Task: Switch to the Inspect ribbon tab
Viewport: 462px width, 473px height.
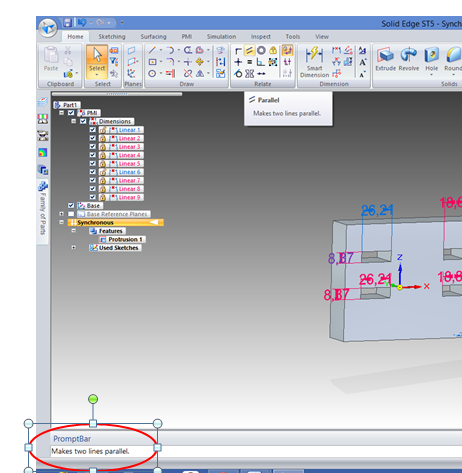Action: [261, 37]
